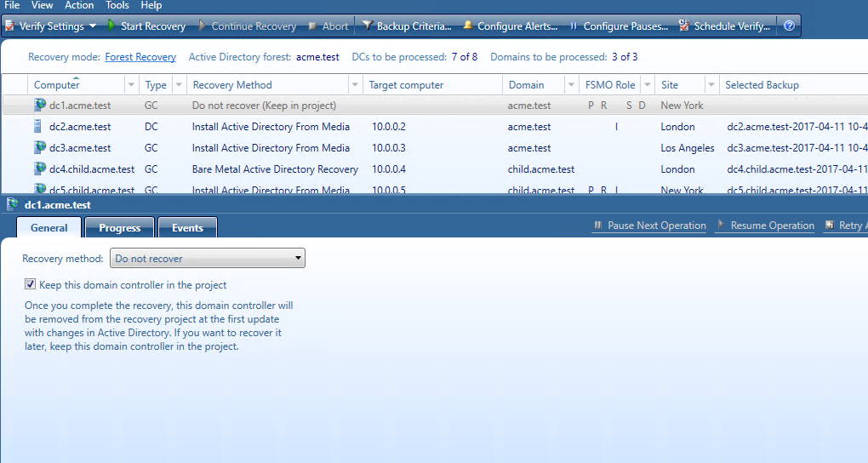868x463 pixels.
Task: Click the green Start Recovery play icon
Action: click(x=111, y=26)
